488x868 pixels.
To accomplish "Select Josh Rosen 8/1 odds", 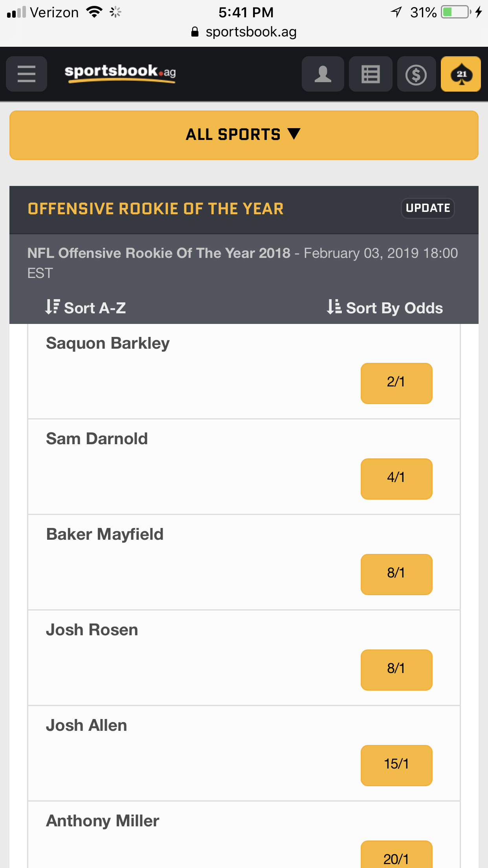I will (x=396, y=670).
